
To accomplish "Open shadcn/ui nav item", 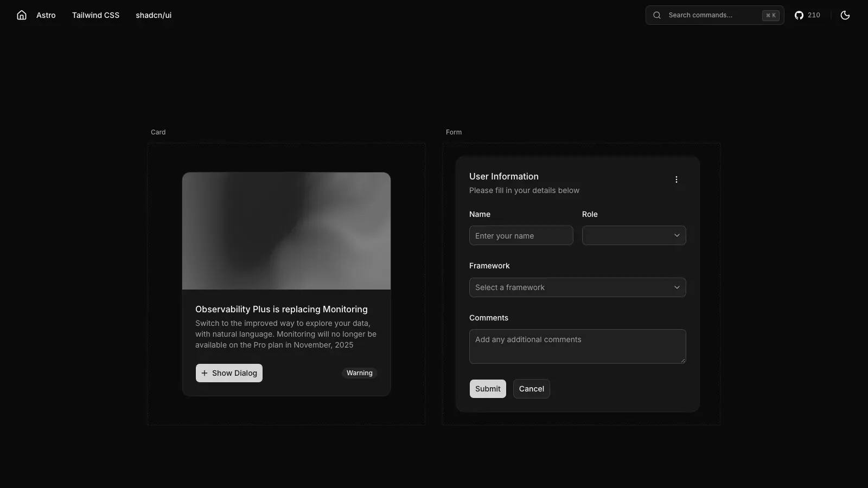I will pos(154,15).
